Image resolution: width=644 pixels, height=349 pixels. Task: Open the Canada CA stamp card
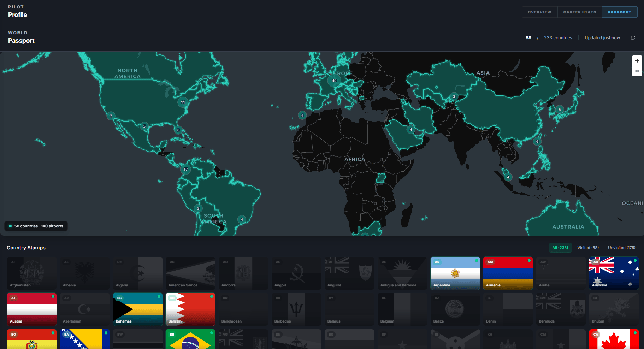tap(614, 339)
